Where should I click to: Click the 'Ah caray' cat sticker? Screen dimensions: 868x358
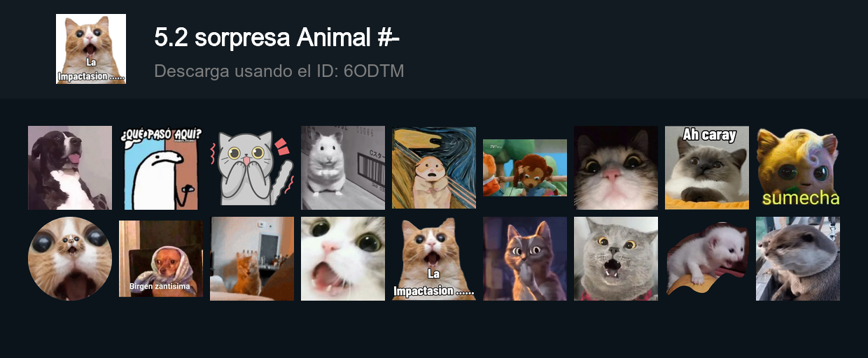(x=707, y=168)
